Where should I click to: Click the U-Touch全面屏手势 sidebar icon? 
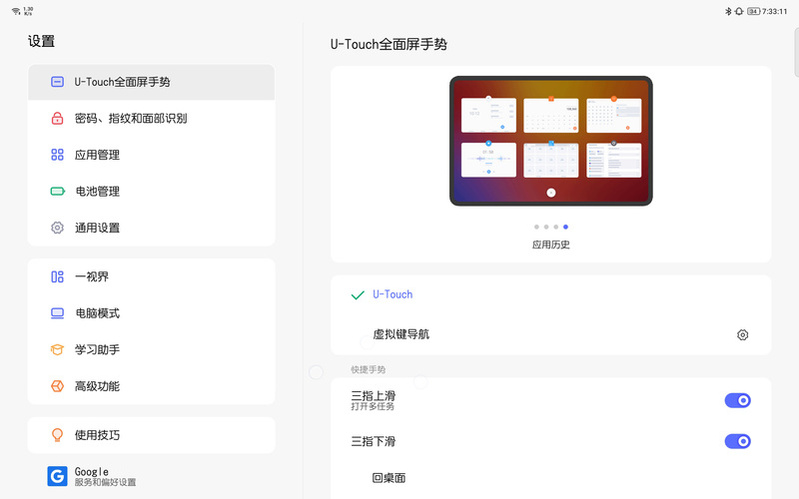click(x=57, y=82)
